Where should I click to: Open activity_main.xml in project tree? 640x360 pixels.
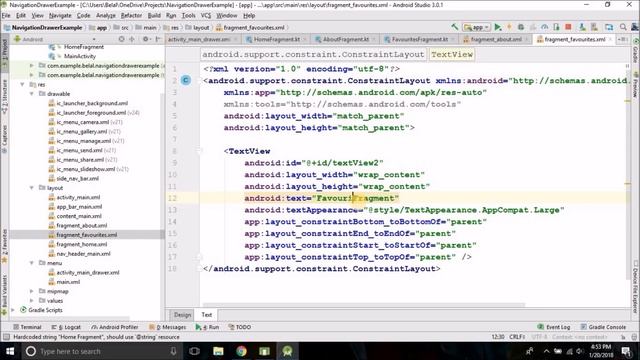78,197
